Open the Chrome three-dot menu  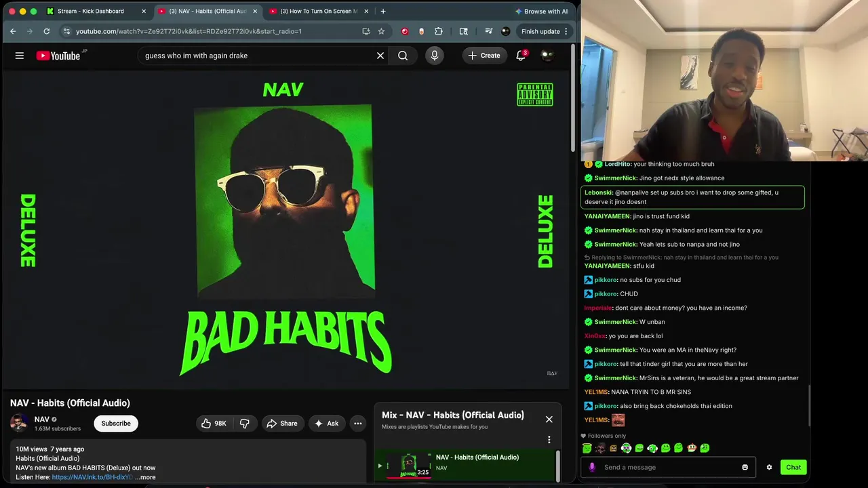click(566, 31)
